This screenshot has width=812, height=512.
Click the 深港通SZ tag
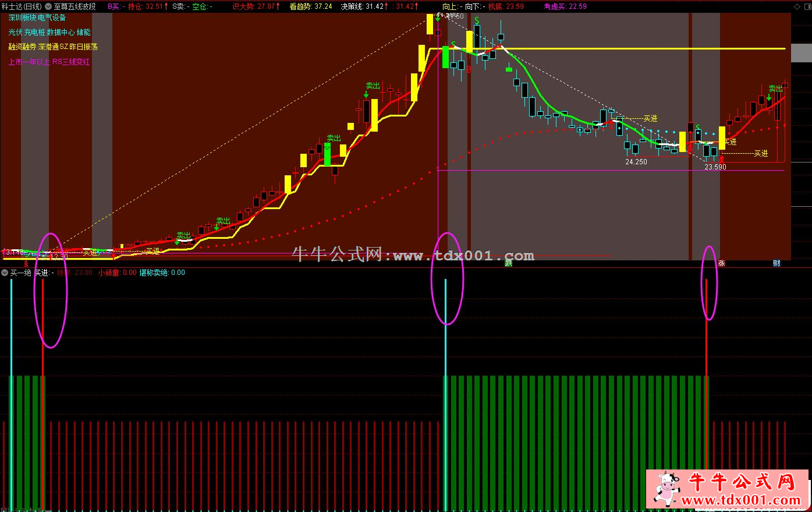pyautogui.click(x=53, y=47)
